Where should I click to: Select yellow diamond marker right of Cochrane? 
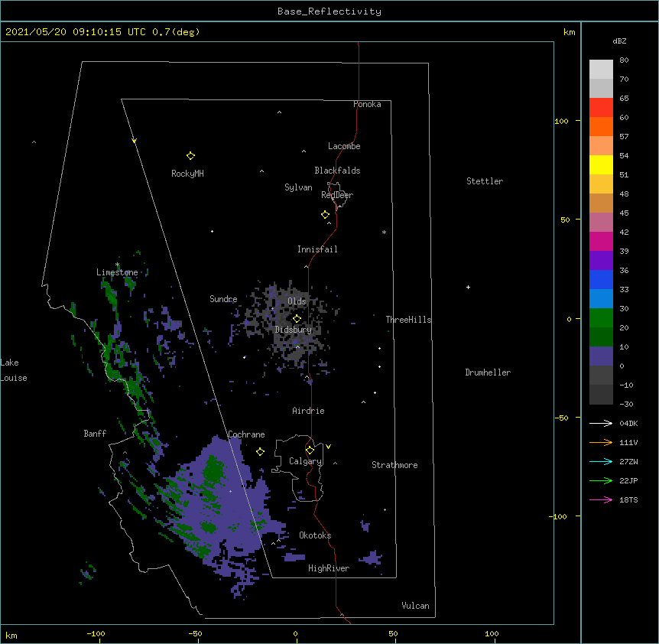click(260, 451)
